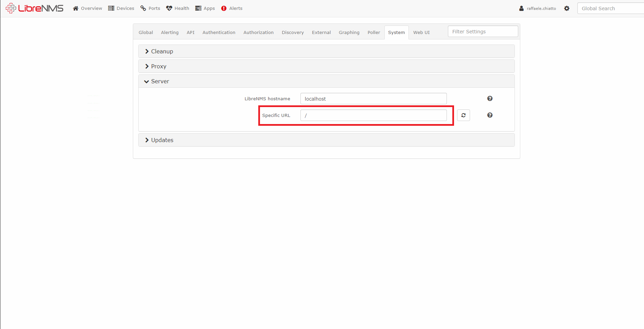644x329 pixels.
Task: Switch to the External settings tab
Action: point(321,32)
